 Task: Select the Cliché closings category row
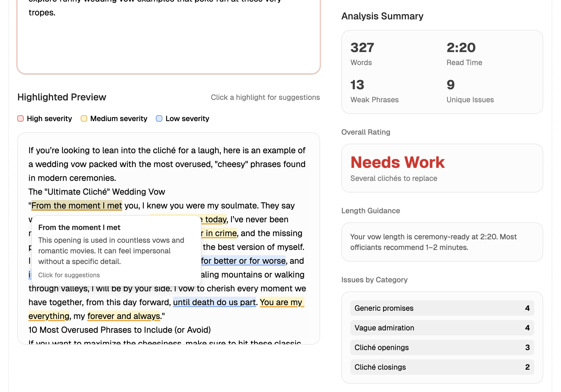pos(442,367)
